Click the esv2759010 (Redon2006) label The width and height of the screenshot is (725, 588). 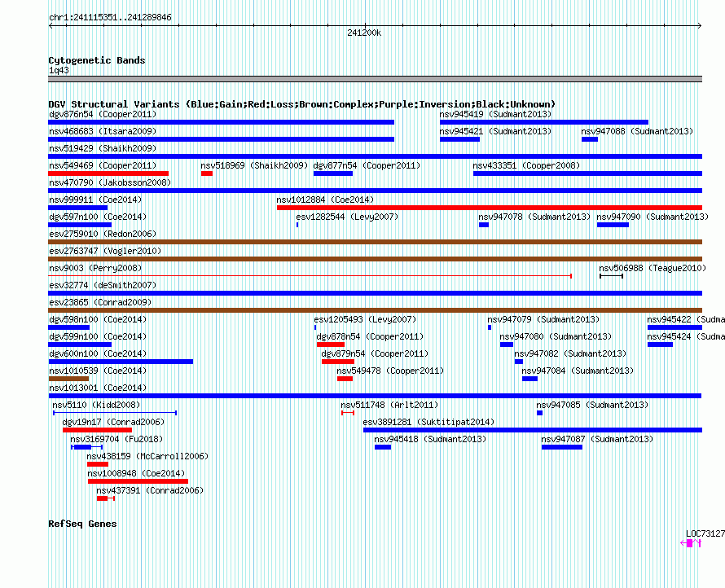tap(103, 234)
